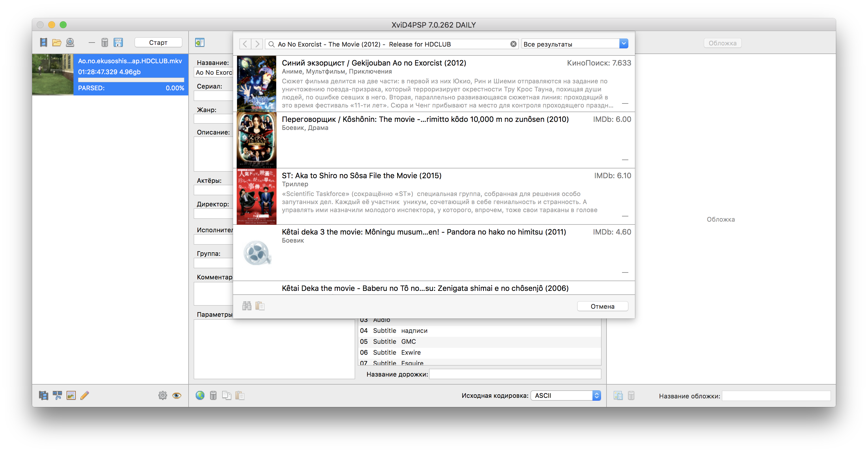This screenshot has height=453, width=868.
Task: Click the globe online search icon
Action: pyautogui.click(x=200, y=395)
